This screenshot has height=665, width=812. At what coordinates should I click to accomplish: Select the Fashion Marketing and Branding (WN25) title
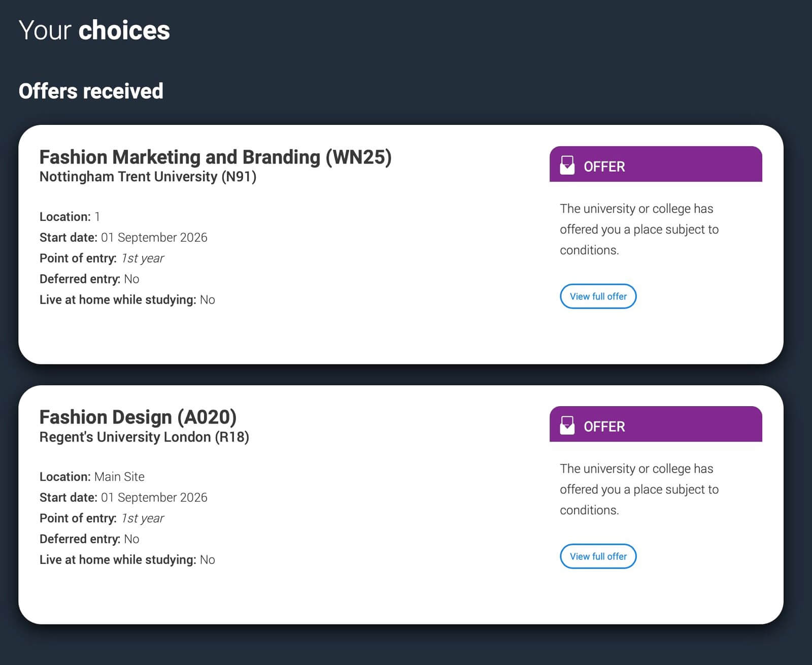click(215, 157)
